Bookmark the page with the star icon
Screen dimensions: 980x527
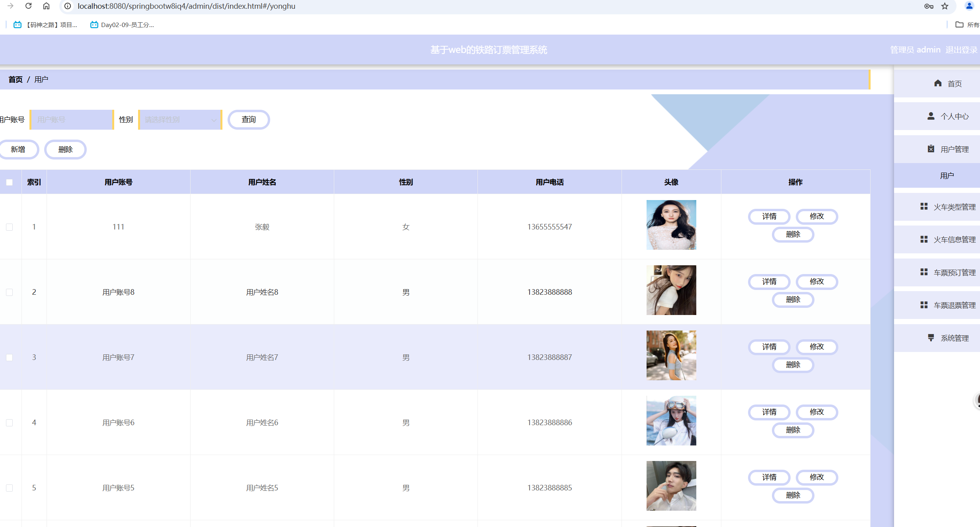coord(945,6)
